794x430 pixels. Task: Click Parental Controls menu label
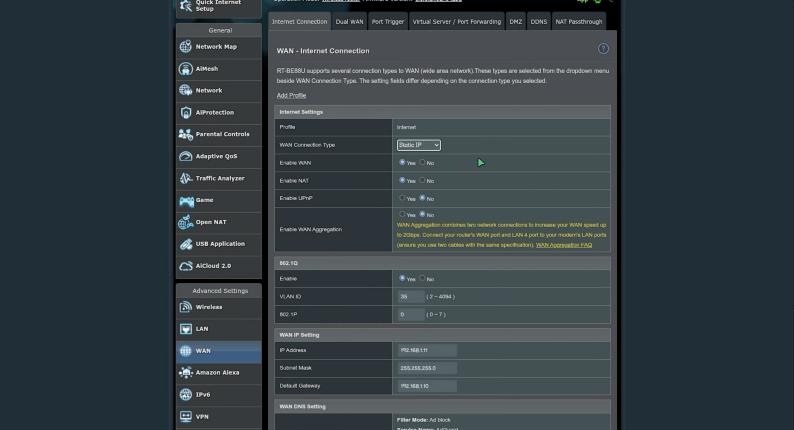222,134
